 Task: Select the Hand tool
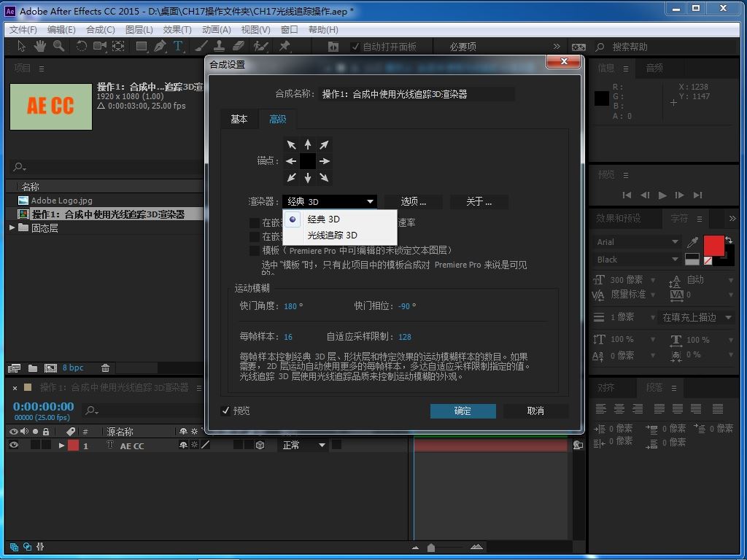click(x=39, y=46)
